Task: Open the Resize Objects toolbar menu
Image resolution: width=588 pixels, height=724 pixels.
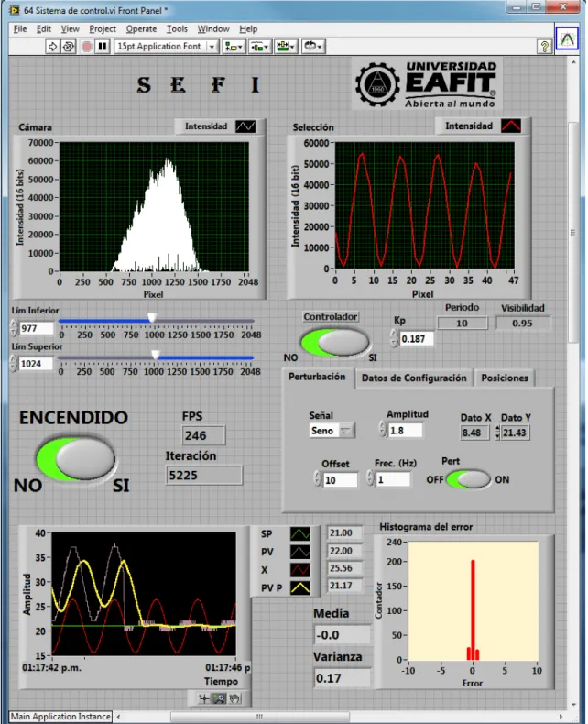Action: pyautogui.click(x=286, y=46)
